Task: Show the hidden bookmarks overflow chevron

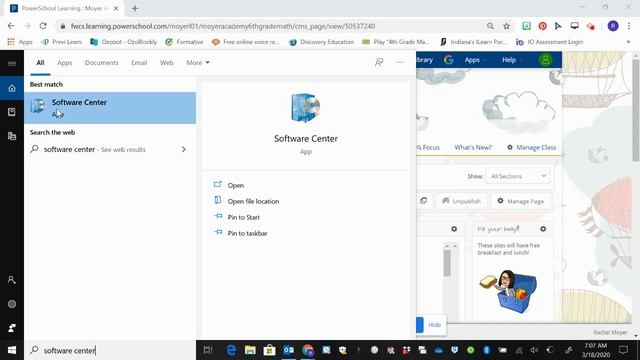Action: pos(628,42)
